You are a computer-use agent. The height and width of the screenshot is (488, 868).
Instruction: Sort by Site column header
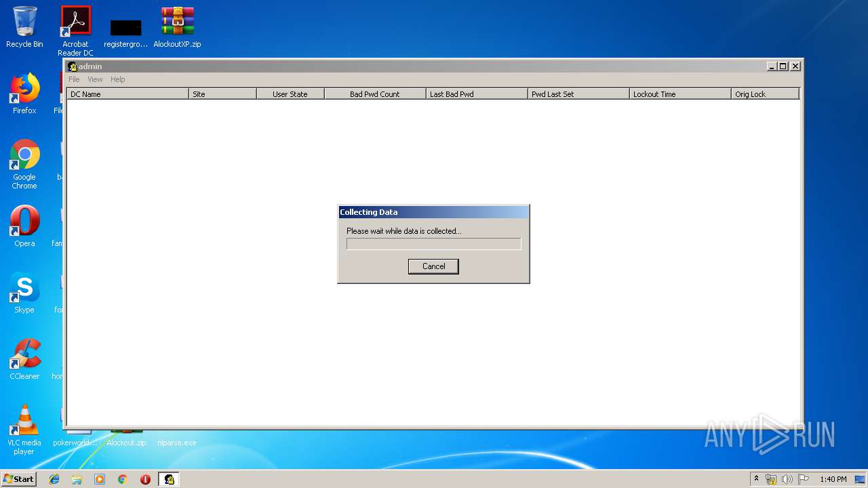point(222,94)
